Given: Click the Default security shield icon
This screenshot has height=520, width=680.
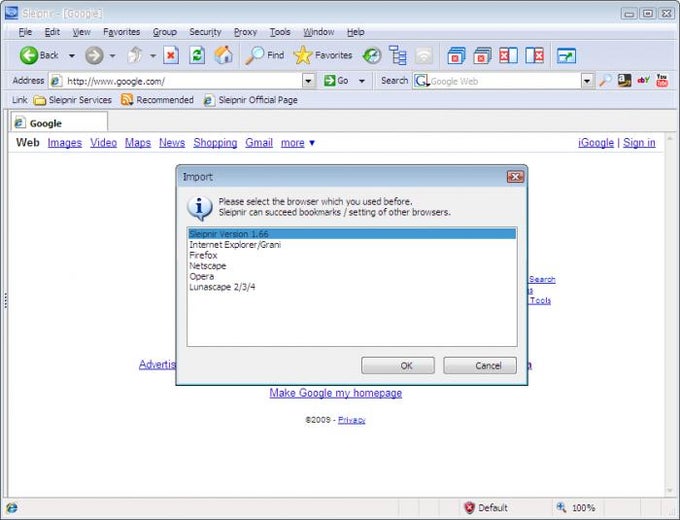Looking at the screenshot, I should 469,507.
